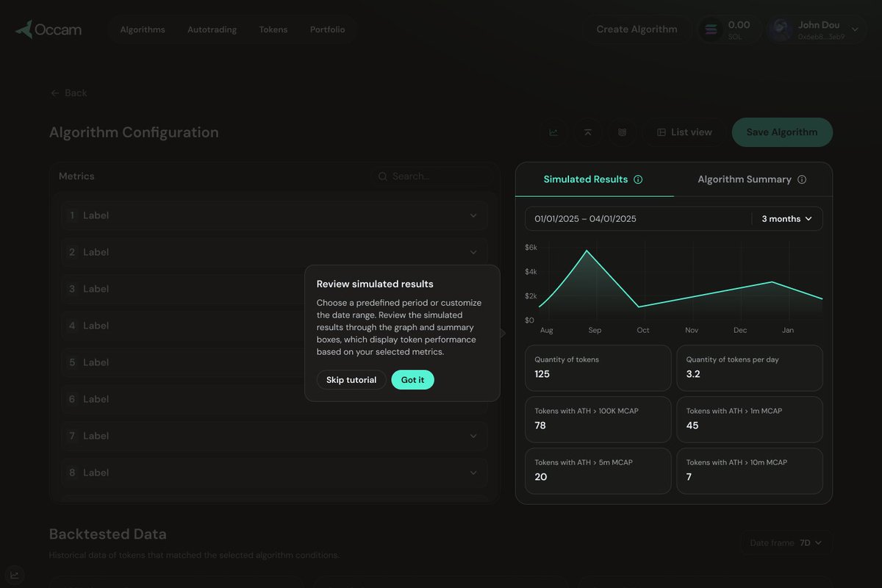Select Tokens with ATH > 1m MCAP card
The width and height of the screenshot is (882, 588).
(x=750, y=420)
